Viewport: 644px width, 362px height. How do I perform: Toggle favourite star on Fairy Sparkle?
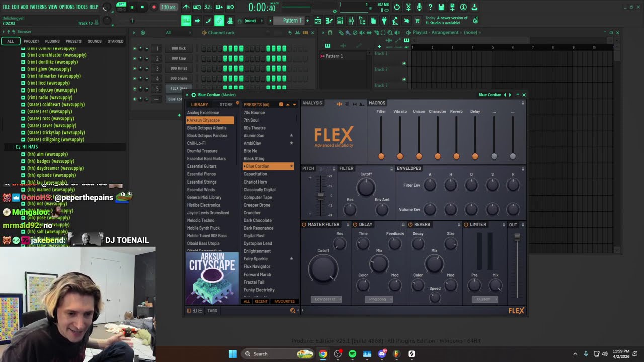tap(291, 259)
